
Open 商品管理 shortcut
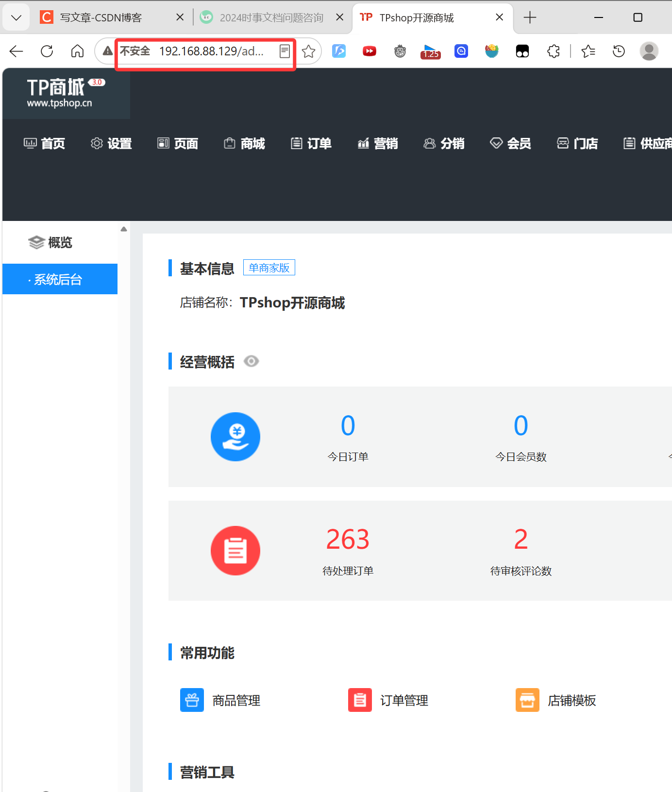click(x=220, y=700)
